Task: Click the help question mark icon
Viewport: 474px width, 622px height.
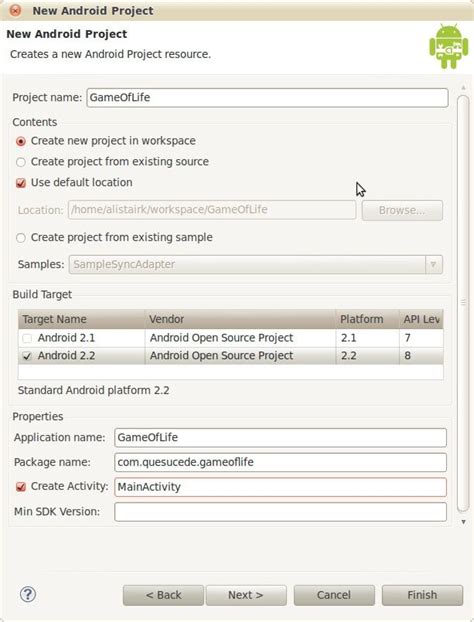Action: pyautogui.click(x=28, y=594)
